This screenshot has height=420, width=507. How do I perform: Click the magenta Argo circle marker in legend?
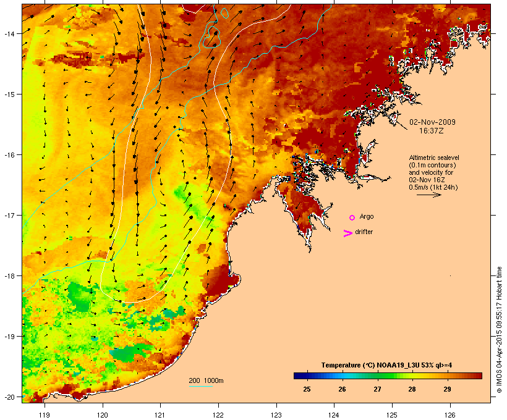(x=352, y=217)
